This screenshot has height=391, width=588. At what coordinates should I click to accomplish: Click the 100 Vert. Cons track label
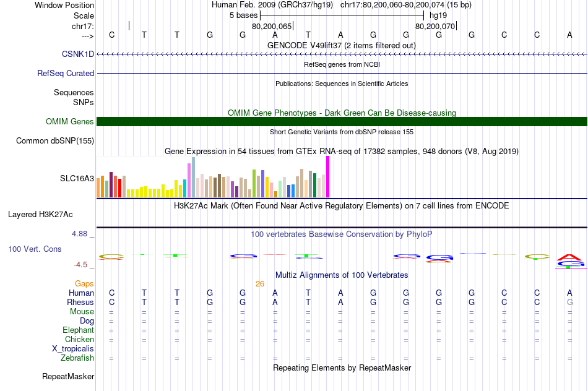click(x=35, y=249)
